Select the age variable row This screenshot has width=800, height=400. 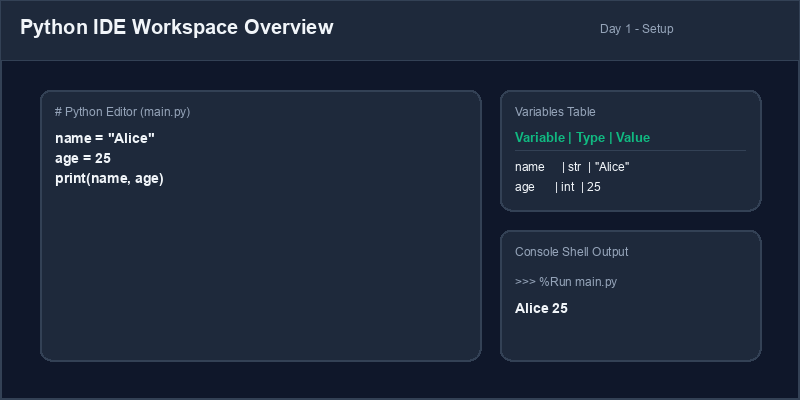(x=558, y=187)
